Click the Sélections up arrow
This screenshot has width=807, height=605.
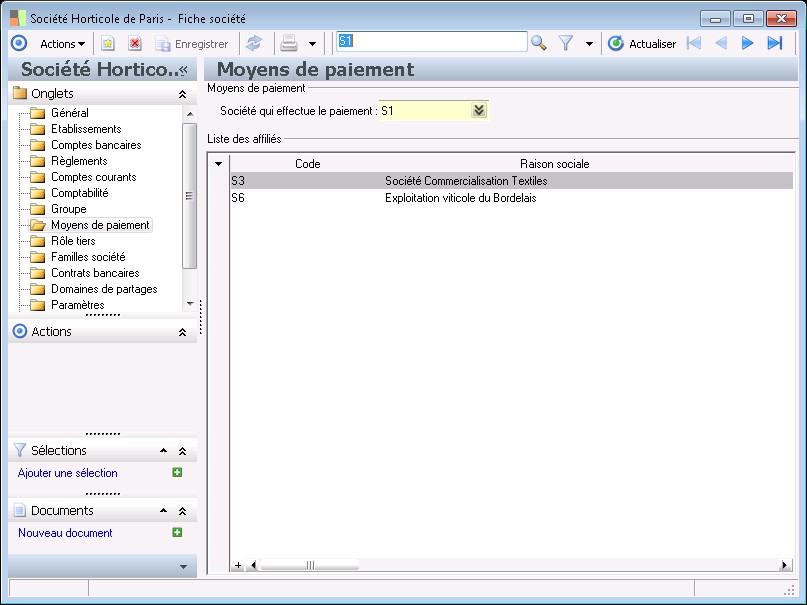coord(163,451)
